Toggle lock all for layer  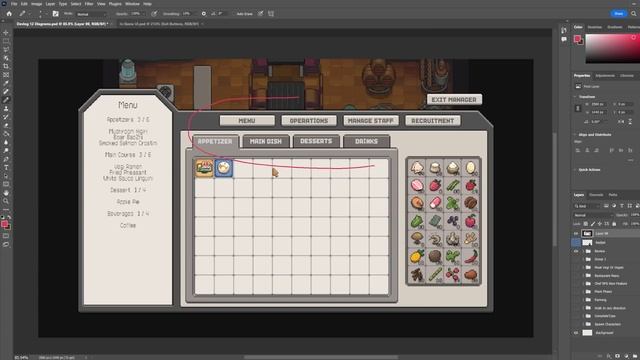(614, 224)
